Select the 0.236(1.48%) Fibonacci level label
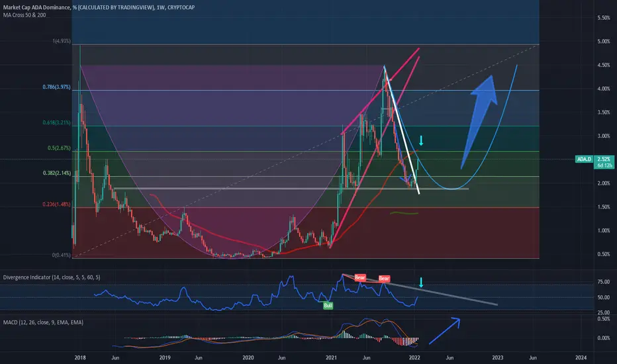 57,205
